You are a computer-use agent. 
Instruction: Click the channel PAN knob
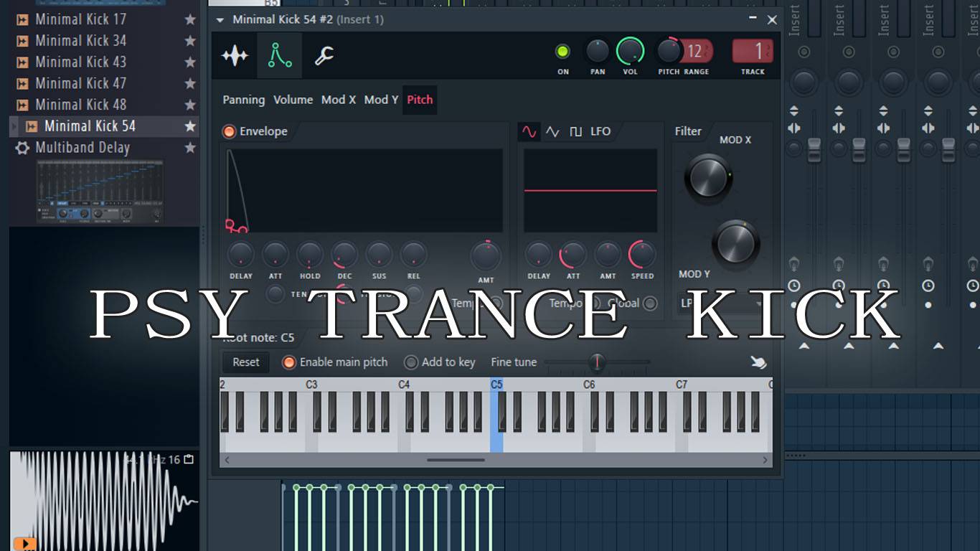click(598, 52)
